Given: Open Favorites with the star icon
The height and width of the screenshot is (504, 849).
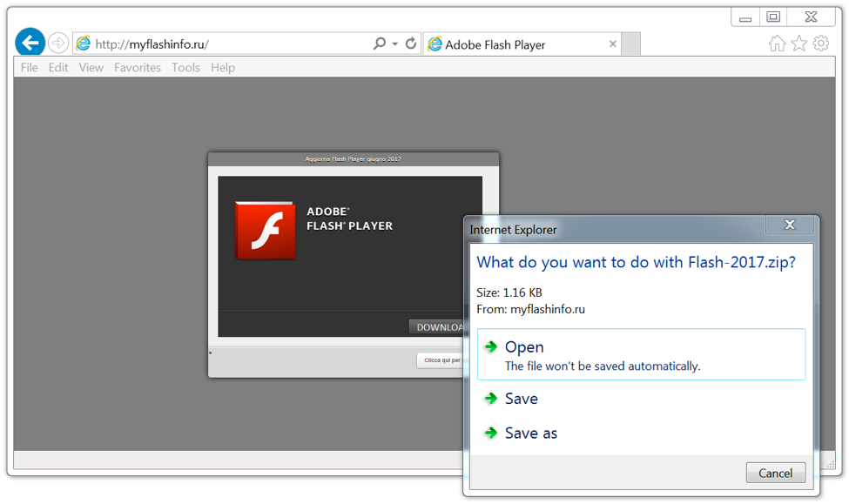Looking at the screenshot, I should [x=799, y=44].
